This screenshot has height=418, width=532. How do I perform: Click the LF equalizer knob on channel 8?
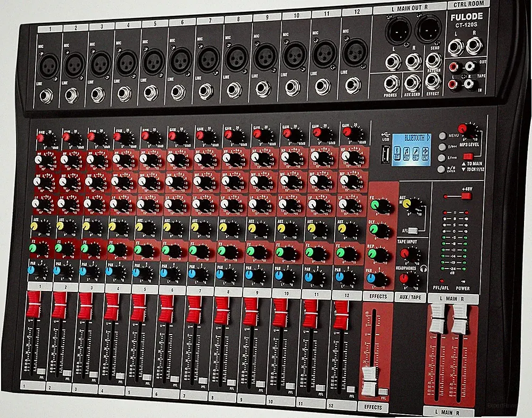pos(228,204)
